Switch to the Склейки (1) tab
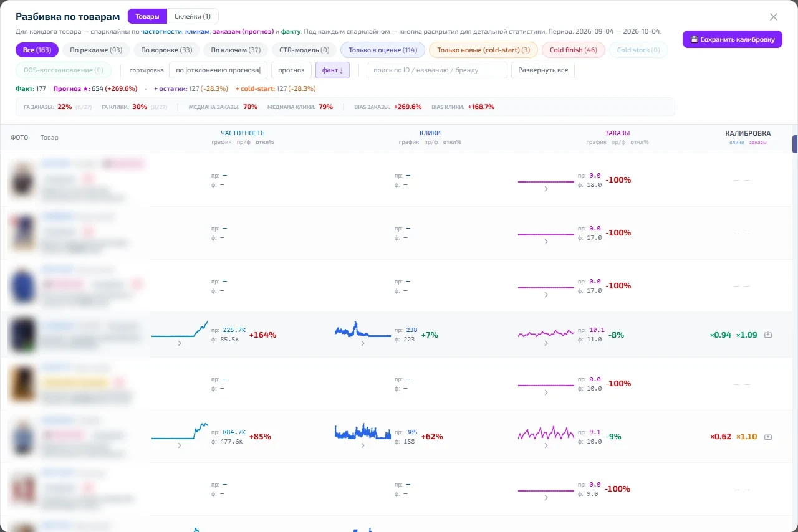 coord(193,16)
